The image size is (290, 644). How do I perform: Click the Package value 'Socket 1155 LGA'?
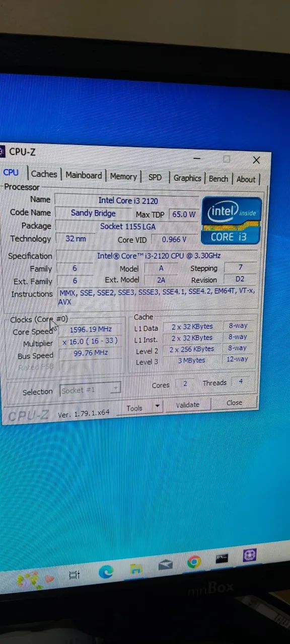(x=127, y=226)
